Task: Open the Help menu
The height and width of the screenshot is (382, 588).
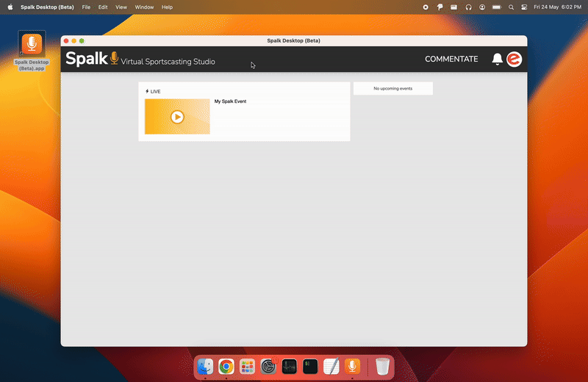Action: pyautogui.click(x=168, y=7)
